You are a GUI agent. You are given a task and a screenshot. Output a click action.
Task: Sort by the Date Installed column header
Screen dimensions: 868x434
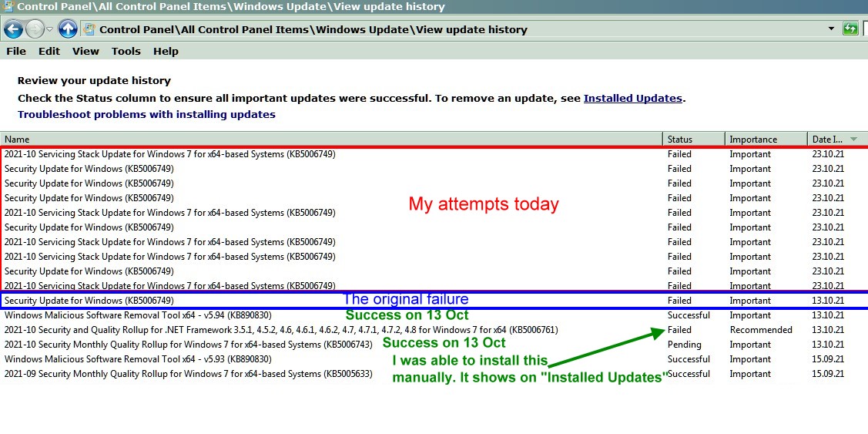[837, 139]
